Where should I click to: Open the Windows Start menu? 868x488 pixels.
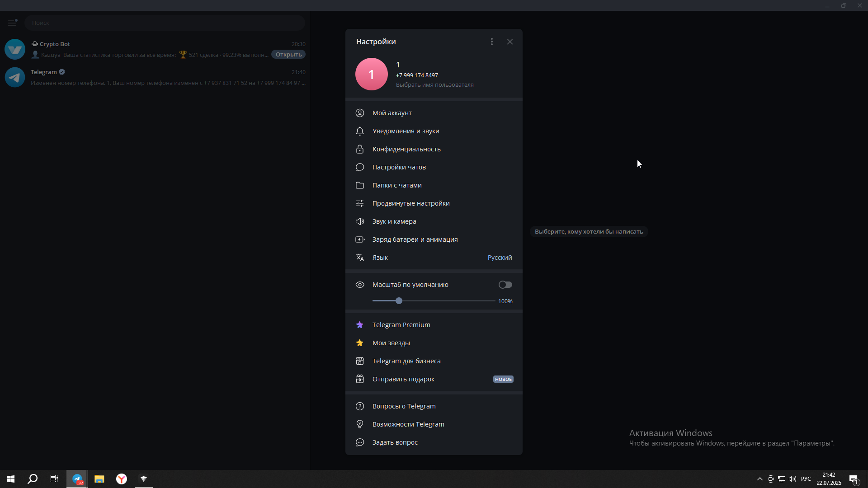tap(11, 479)
